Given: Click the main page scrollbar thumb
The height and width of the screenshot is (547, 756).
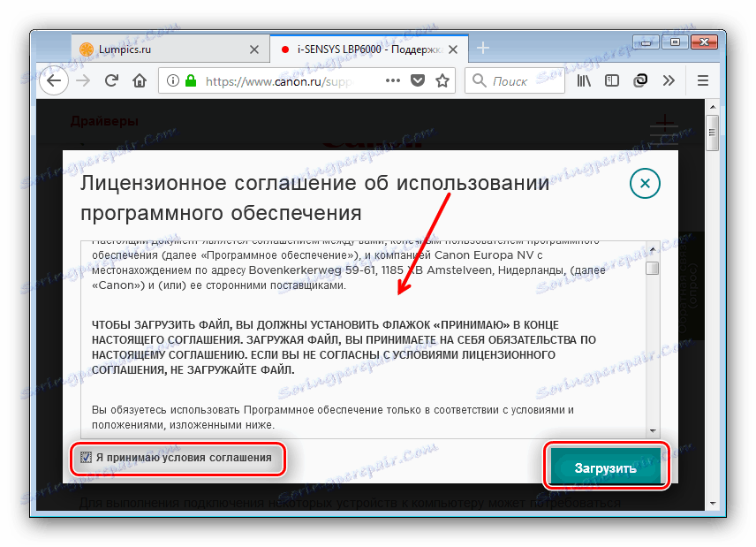Looking at the screenshot, I should pyautogui.click(x=713, y=133).
